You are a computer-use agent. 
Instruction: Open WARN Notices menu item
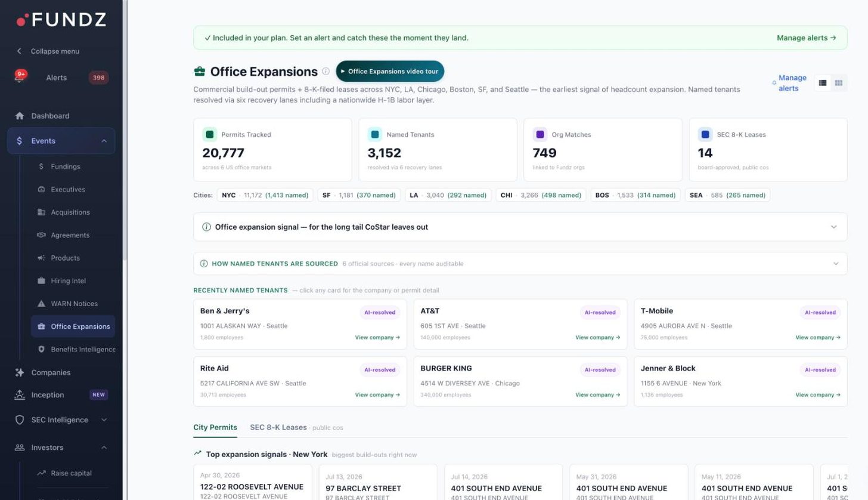tap(73, 304)
